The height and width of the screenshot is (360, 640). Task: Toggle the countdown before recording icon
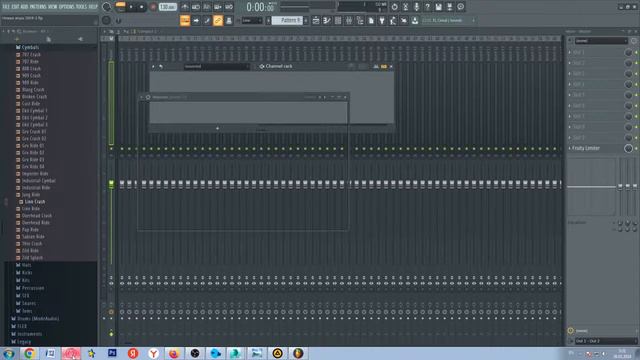click(207, 7)
